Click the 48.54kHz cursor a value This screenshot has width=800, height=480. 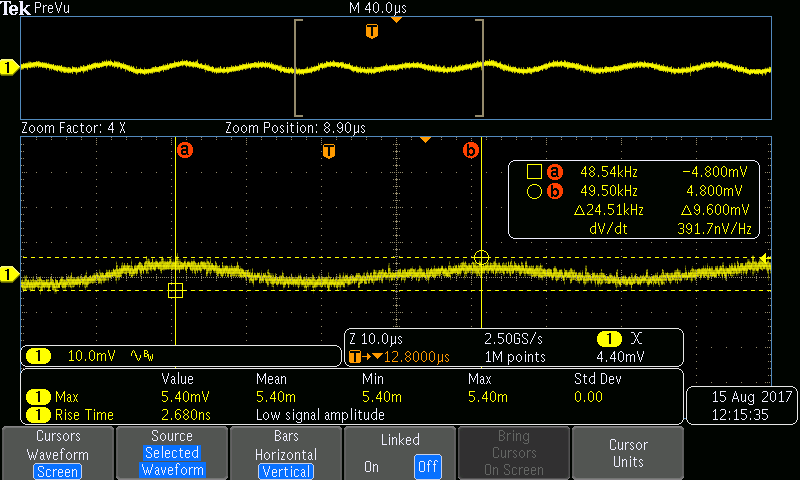coord(609,171)
